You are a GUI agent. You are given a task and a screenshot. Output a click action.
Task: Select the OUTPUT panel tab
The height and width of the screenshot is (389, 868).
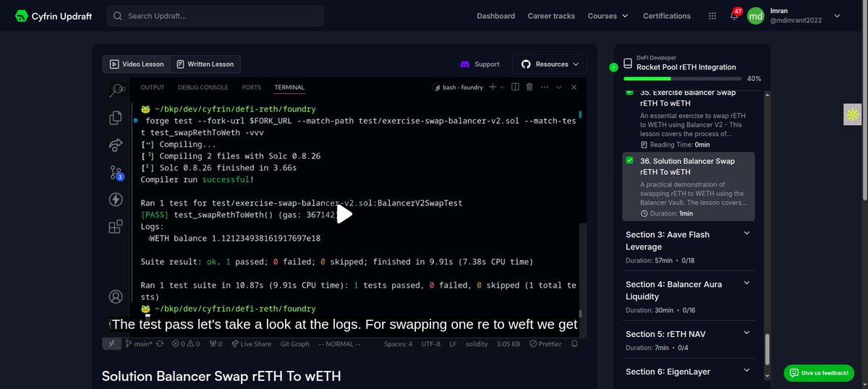point(153,87)
